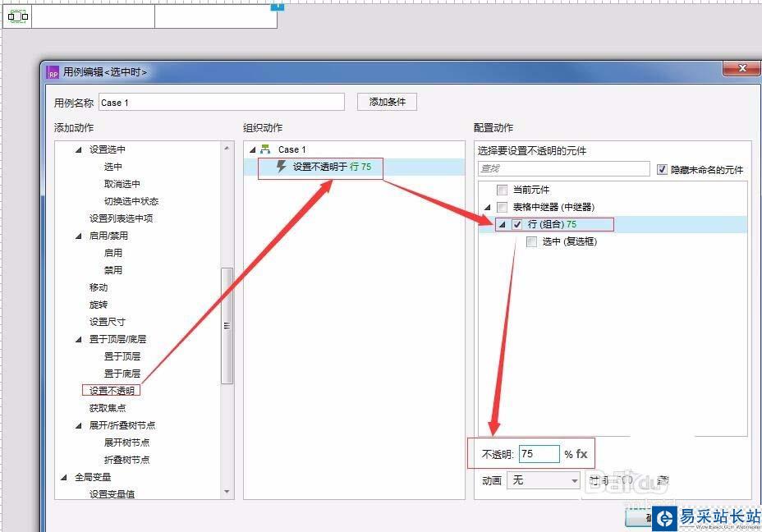Select the 设置不透明 action
Viewport: 762px width, 532px height.
pyautogui.click(x=112, y=391)
